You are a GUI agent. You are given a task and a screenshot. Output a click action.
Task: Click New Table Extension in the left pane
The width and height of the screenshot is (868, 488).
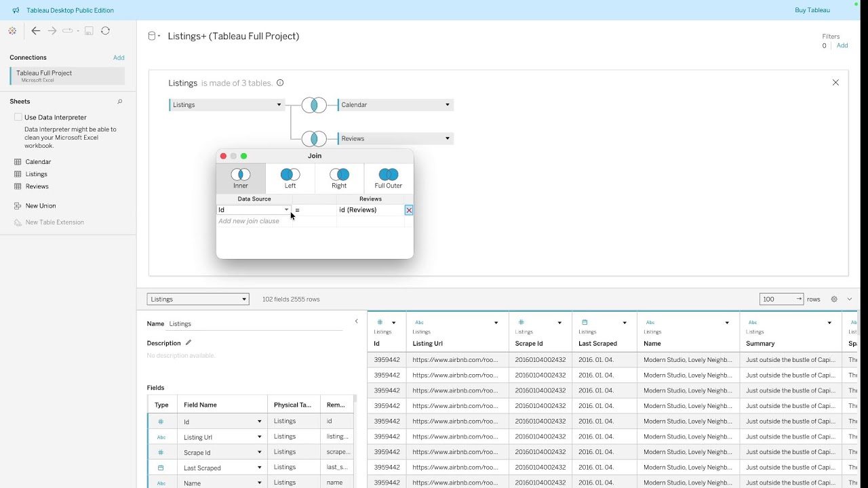click(54, 222)
